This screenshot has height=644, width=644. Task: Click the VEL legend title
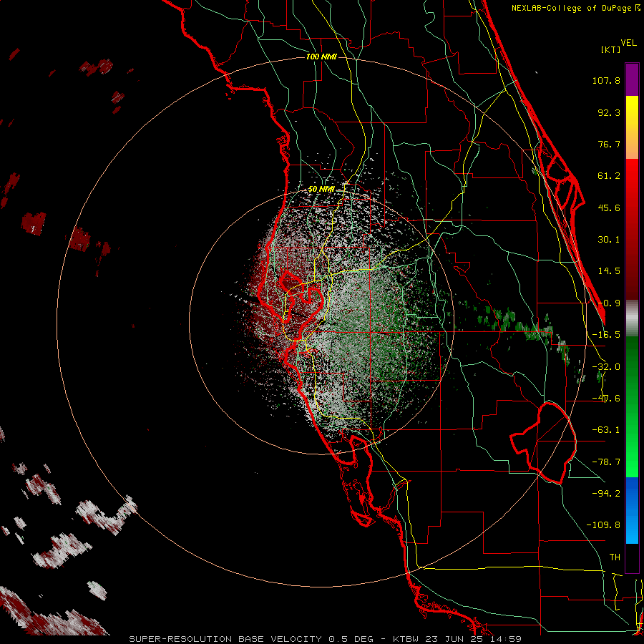pos(628,43)
